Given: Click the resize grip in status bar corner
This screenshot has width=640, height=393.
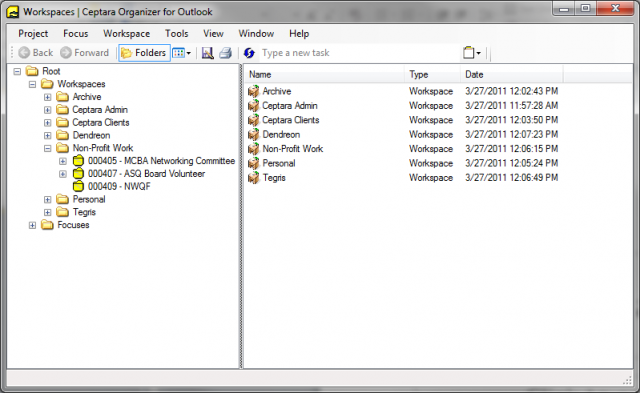Looking at the screenshot, I should click(627, 380).
